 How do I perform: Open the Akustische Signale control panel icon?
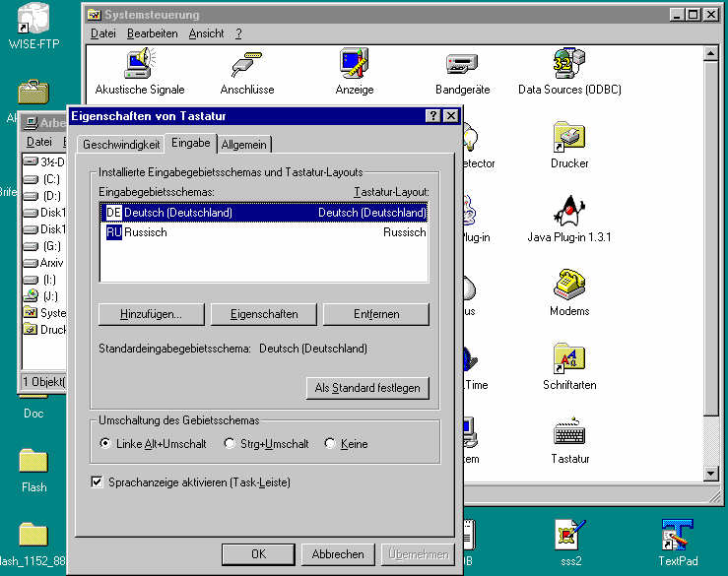click(139, 65)
